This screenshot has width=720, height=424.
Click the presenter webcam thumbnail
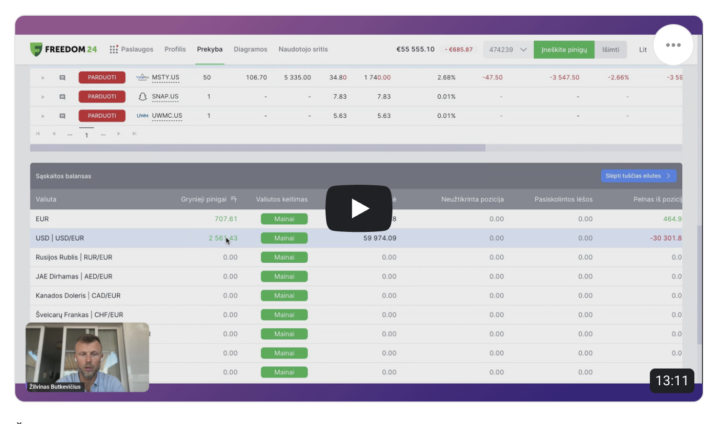87,357
